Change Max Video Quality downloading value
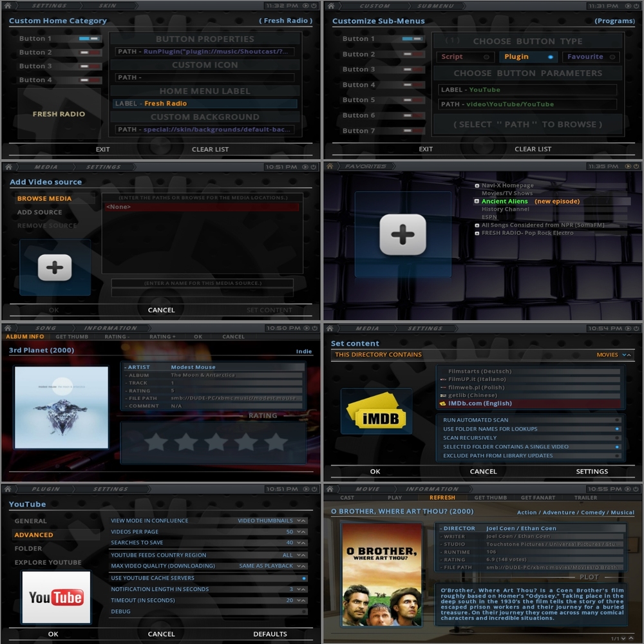The height and width of the screenshot is (644, 644). point(301,566)
